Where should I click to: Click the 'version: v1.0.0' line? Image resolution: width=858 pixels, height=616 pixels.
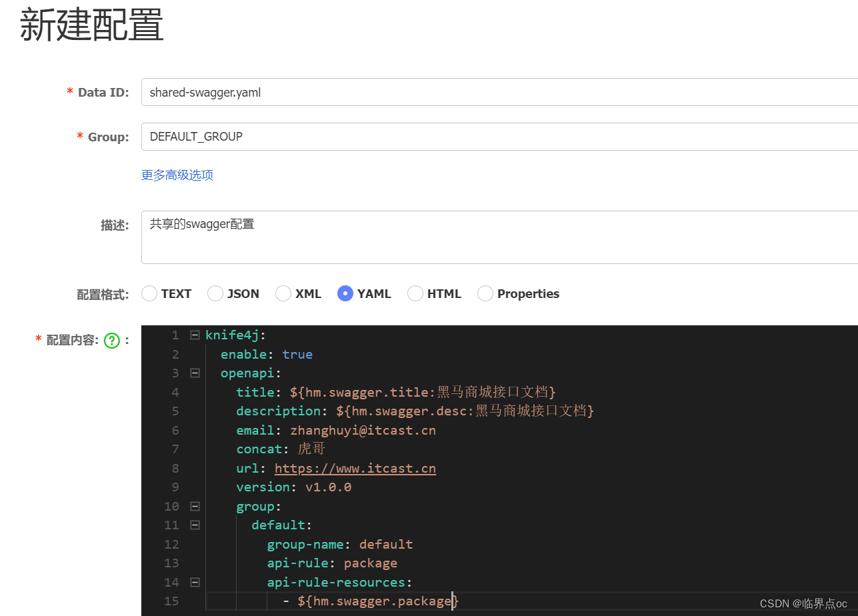coord(294,487)
